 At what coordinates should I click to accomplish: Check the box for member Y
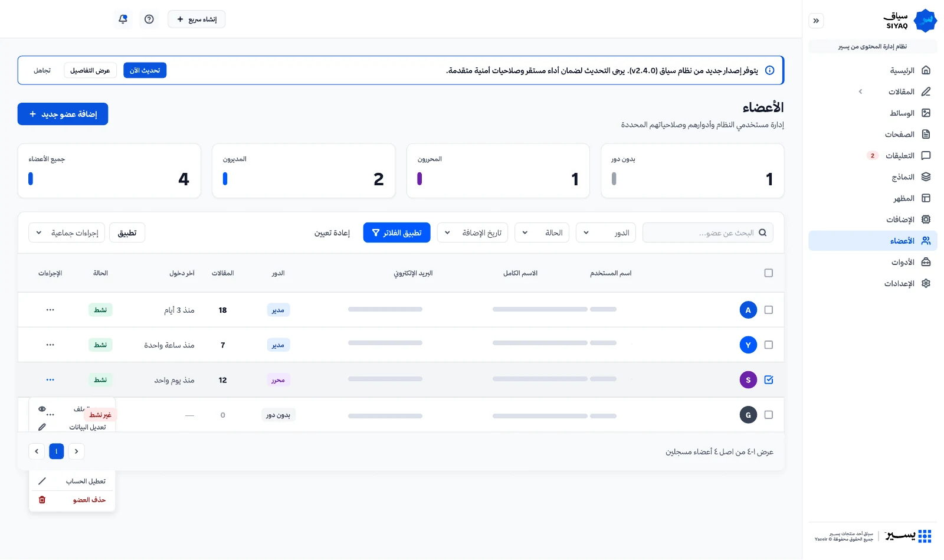(x=768, y=345)
